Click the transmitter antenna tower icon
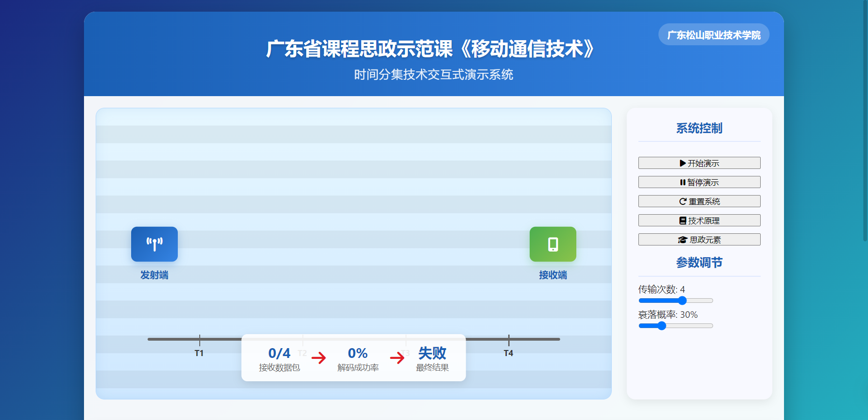868x420 pixels. point(154,244)
